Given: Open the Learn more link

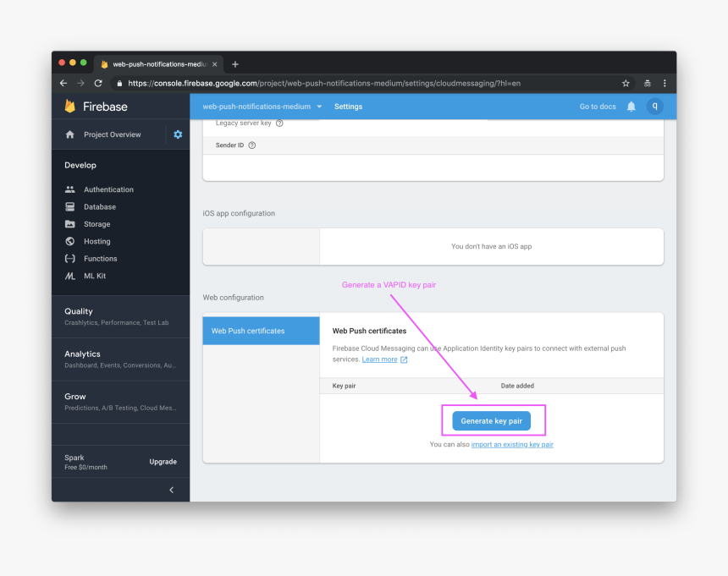Looking at the screenshot, I should pyautogui.click(x=379, y=359).
